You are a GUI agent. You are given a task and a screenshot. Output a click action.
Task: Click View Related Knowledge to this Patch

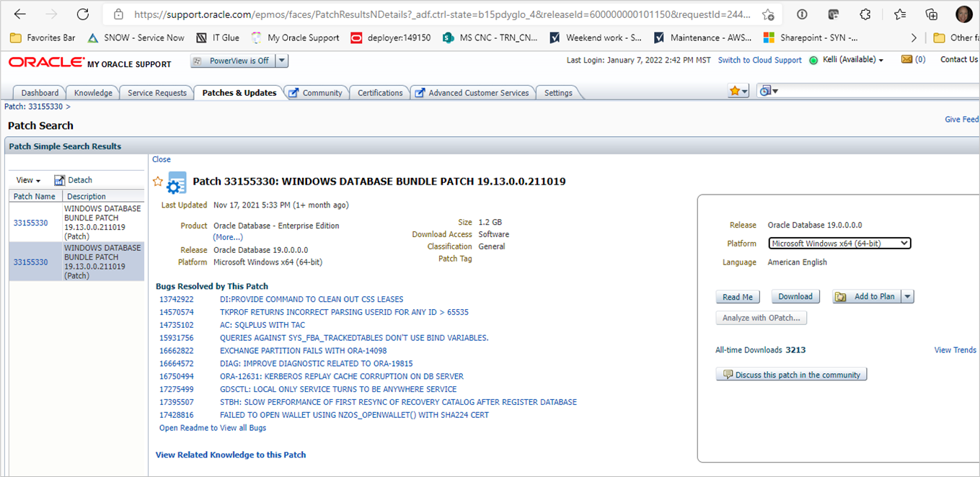pos(231,455)
